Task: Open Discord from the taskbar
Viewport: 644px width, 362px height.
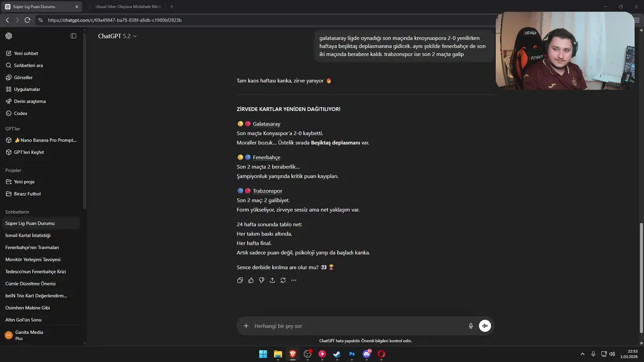Action: pyautogui.click(x=367, y=354)
